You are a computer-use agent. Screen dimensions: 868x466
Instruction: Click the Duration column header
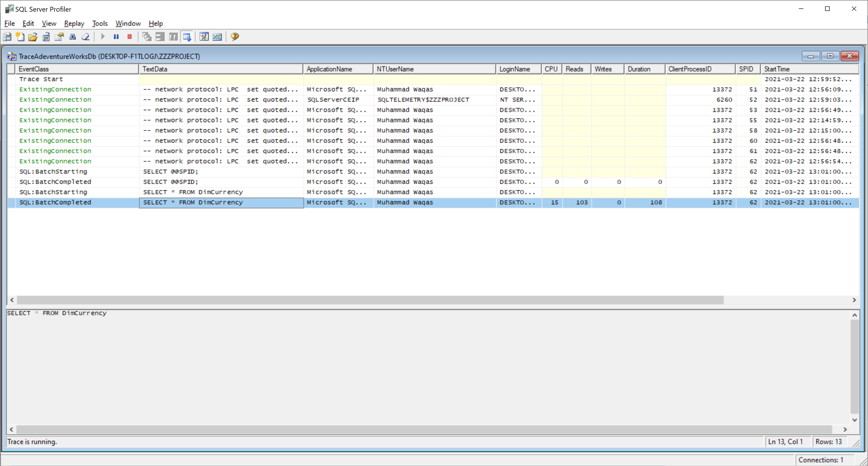(x=644, y=69)
